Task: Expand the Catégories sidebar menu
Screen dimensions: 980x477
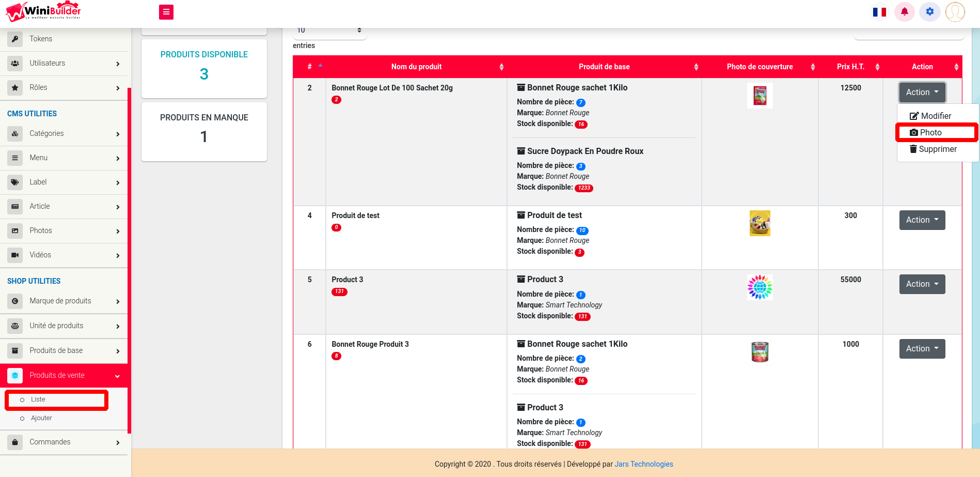Action: (64, 133)
